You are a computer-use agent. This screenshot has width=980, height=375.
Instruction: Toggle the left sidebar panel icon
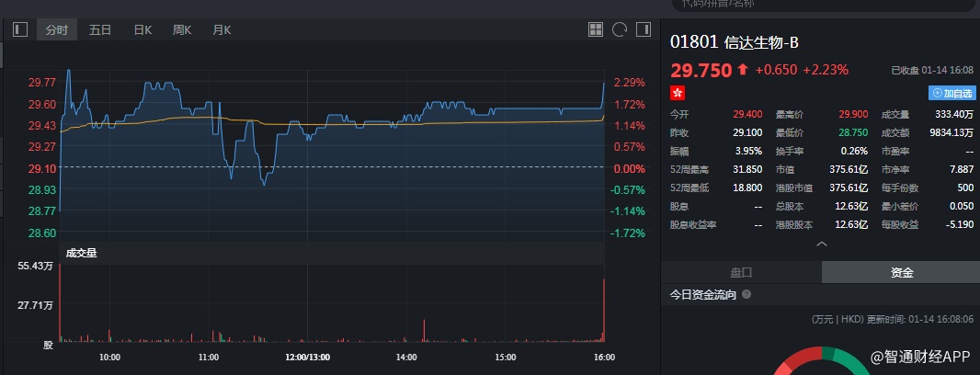click(x=20, y=30)
